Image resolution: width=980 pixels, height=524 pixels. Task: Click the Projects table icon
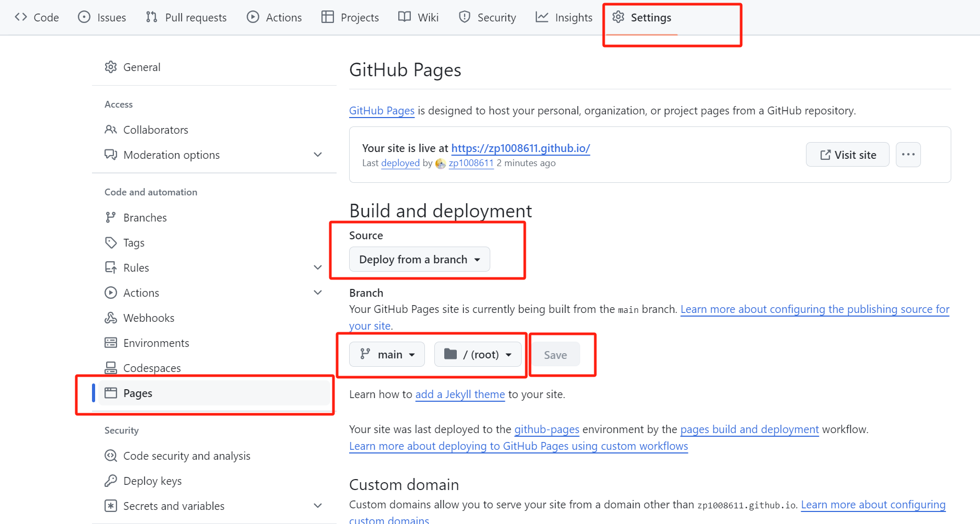[328, 17]
